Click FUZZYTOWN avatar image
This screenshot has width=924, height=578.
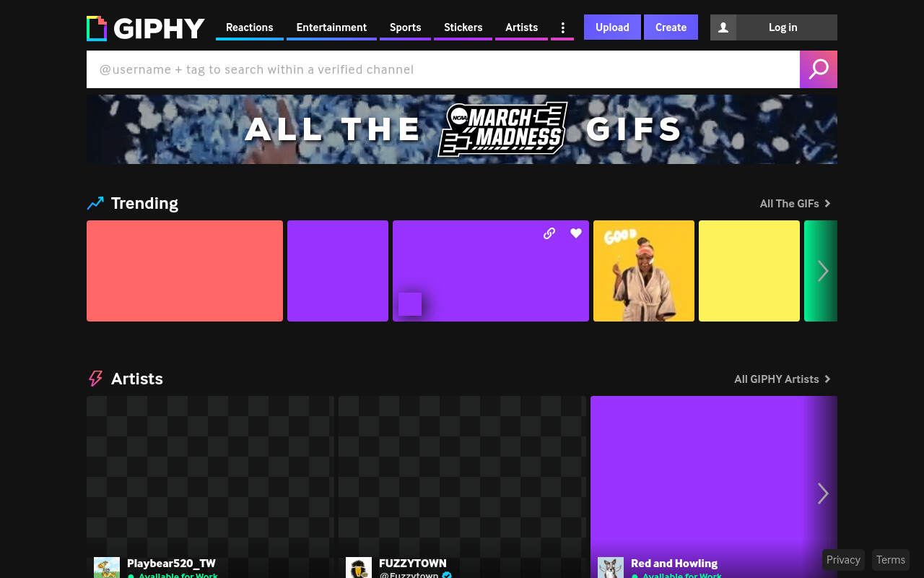[359, 568]
